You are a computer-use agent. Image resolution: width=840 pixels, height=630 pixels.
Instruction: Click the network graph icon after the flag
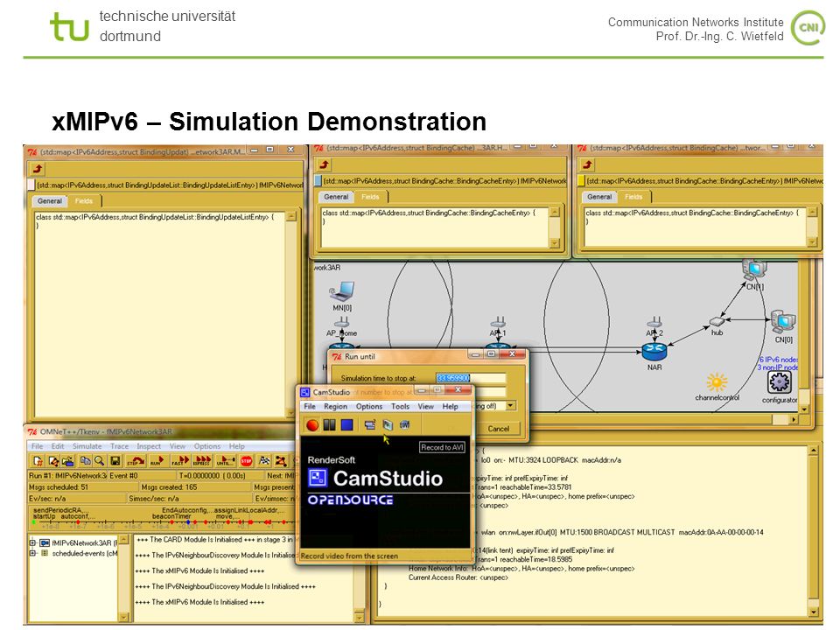(281, 461)
